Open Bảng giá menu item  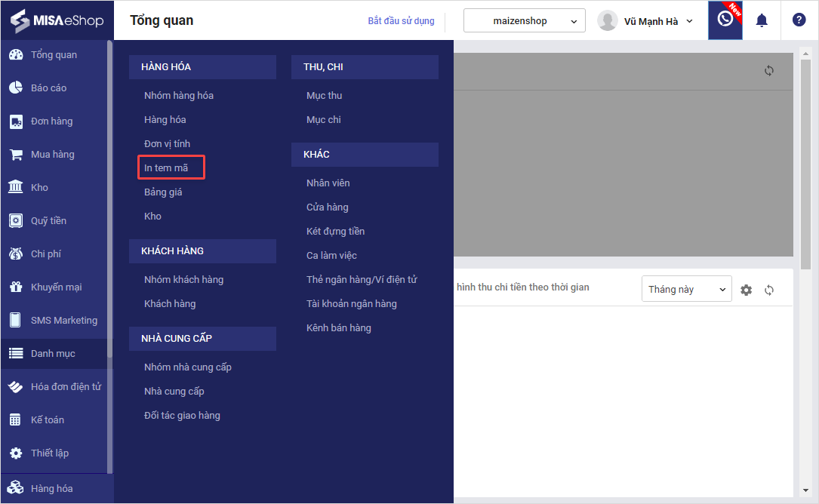click(163, 192)
